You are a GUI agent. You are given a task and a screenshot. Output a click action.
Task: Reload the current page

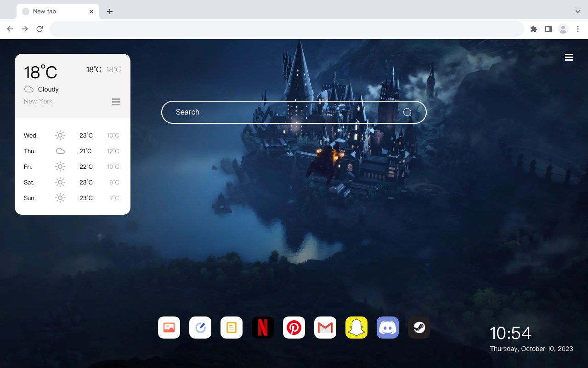[40, 29]
